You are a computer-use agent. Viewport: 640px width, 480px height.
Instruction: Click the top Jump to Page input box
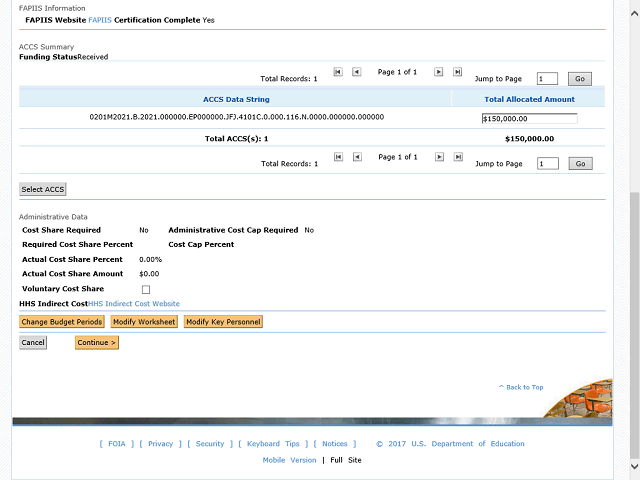click(547, 78)
